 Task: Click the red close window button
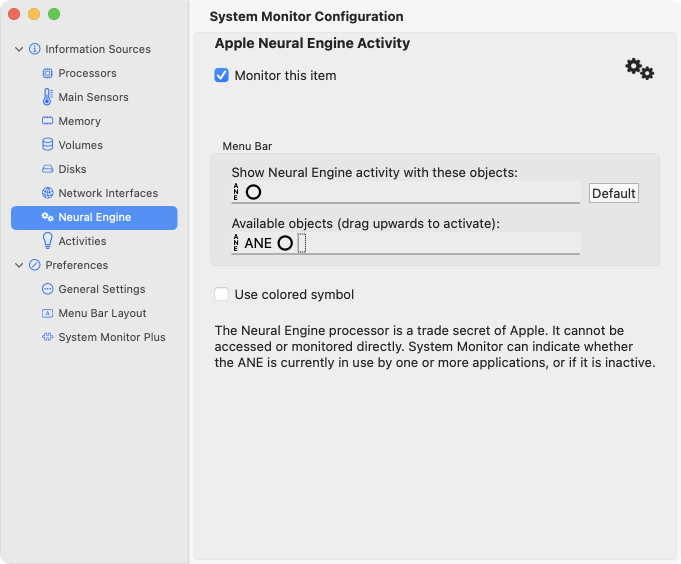coord(14,14)
